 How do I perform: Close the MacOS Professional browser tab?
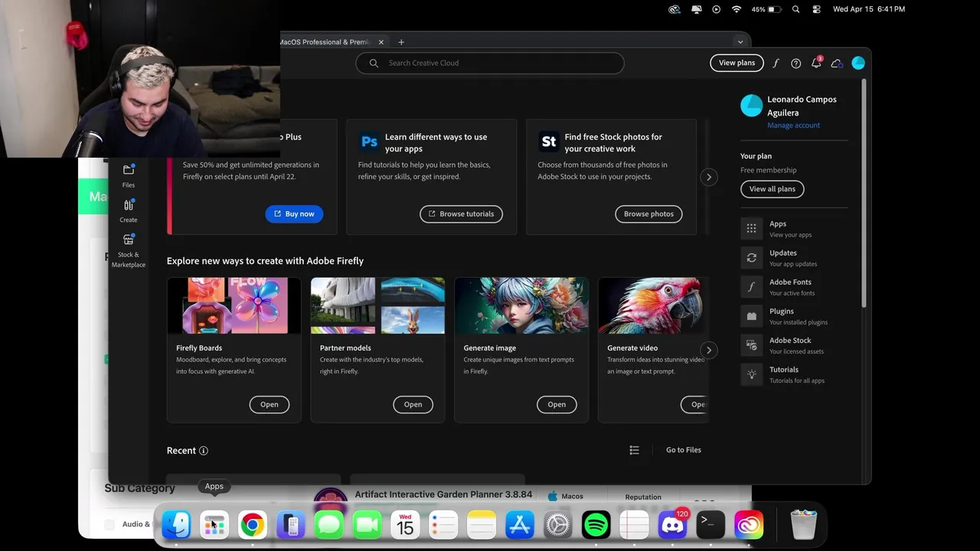pos(381,42)
